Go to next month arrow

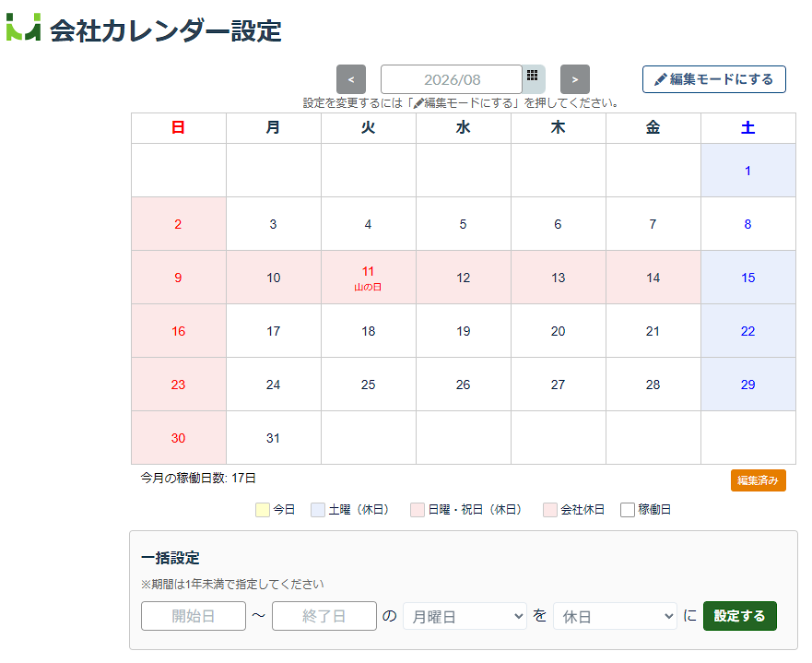575,79
